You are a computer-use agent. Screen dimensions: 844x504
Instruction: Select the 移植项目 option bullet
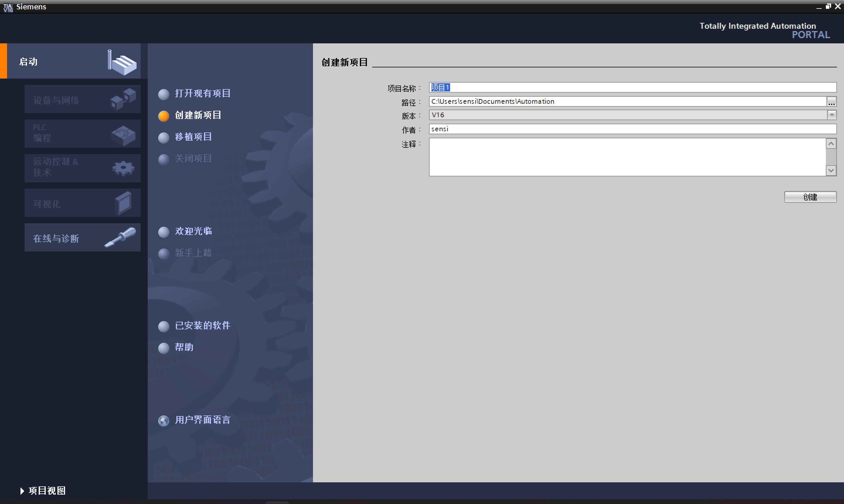(164, 137)
